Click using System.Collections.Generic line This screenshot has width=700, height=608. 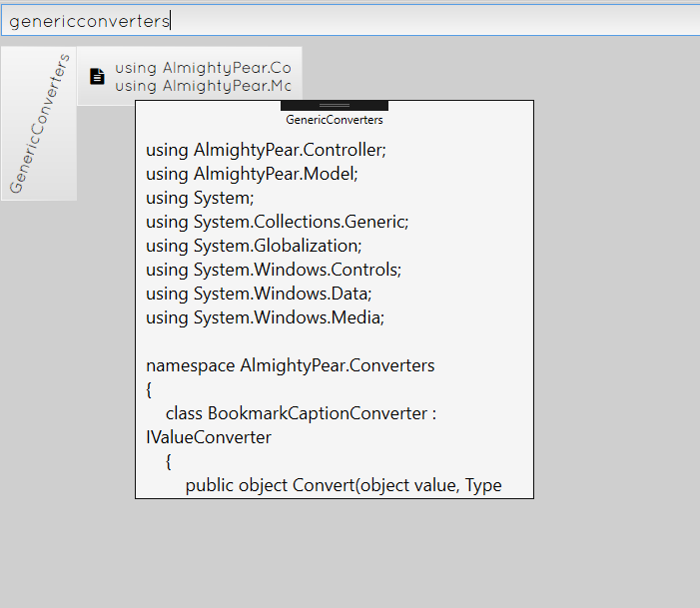278,222
